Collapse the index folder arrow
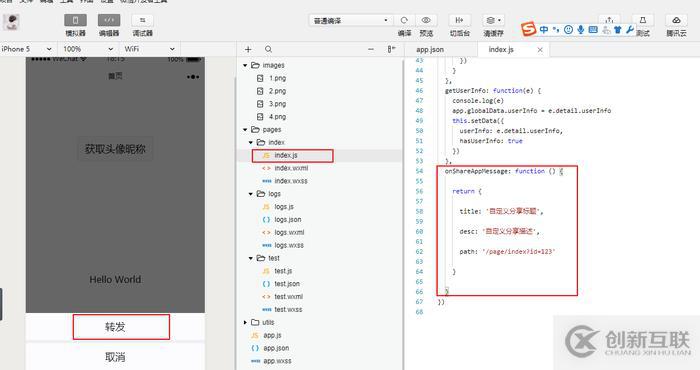Viewport: 700px width, 370px height. point(251,143)
